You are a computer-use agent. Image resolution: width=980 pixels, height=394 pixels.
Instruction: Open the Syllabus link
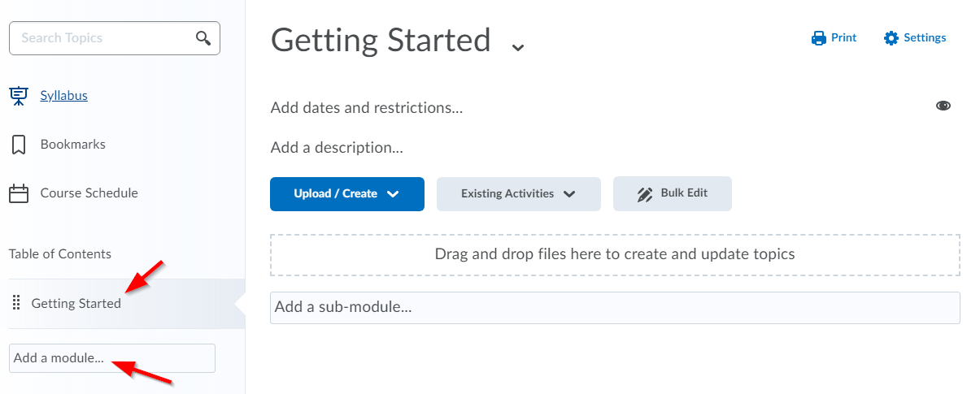(64, 96)
